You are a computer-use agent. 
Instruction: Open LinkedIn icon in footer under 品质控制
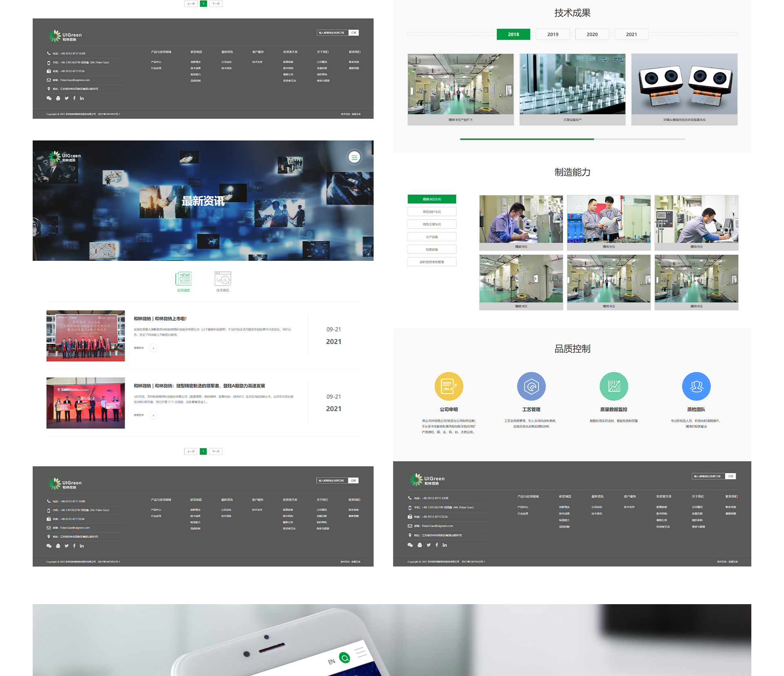[445, 545]
